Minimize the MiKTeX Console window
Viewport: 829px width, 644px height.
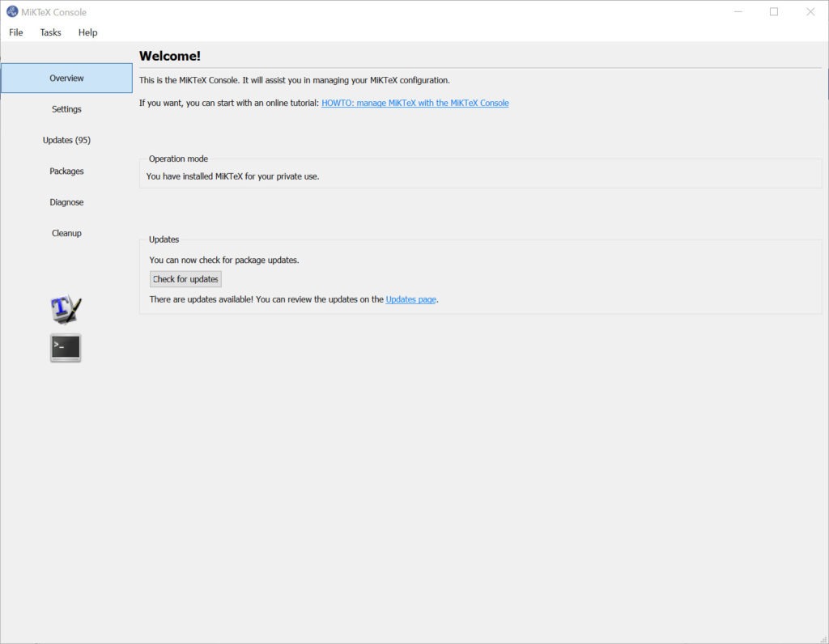click(x=738, y=11)
